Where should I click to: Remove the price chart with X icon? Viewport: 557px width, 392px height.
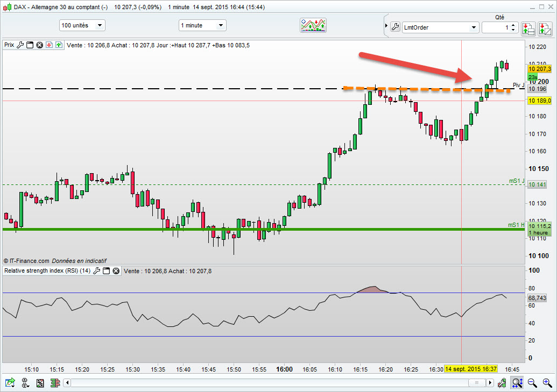click(x=40, y=45)
